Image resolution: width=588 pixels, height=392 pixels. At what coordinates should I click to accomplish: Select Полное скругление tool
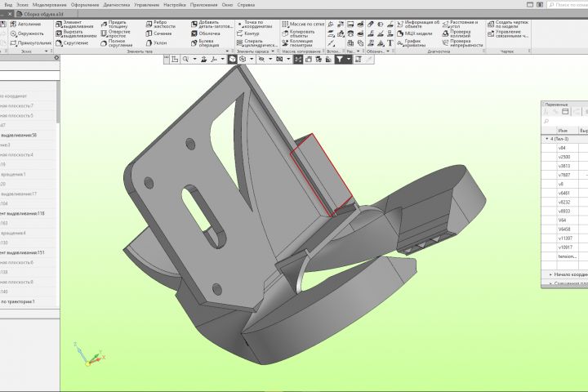click(117, 43)
